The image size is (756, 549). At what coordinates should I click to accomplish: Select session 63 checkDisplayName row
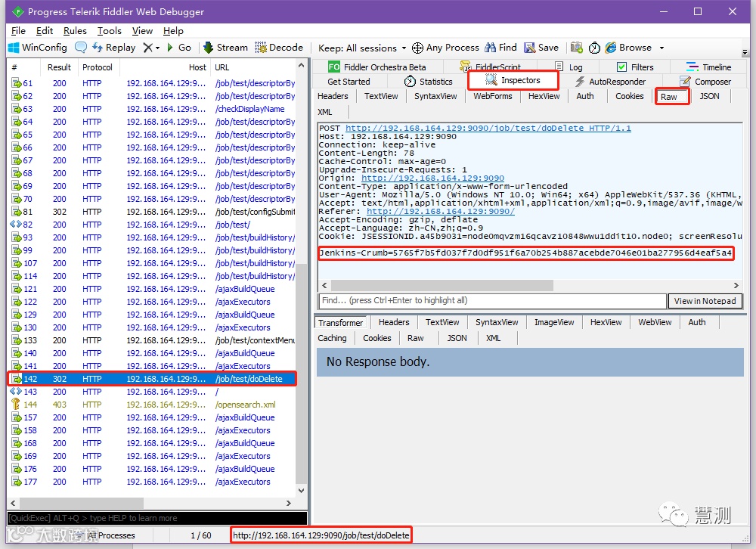152,109
